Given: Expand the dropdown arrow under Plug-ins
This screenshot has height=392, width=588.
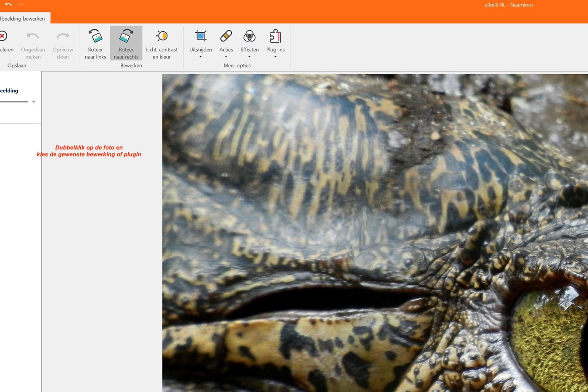Looking at the screenshot, I should click(x=275, y=57).
